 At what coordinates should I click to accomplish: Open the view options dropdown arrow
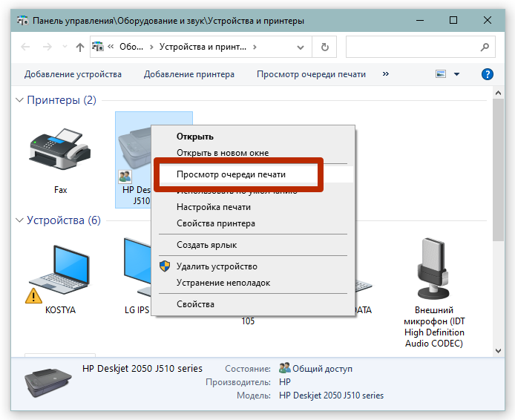[x=456, y=74]
